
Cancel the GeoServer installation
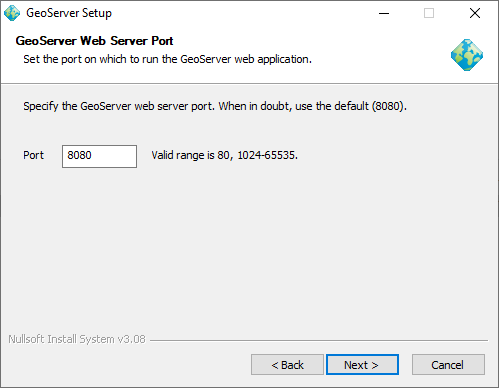coord(448,365)
